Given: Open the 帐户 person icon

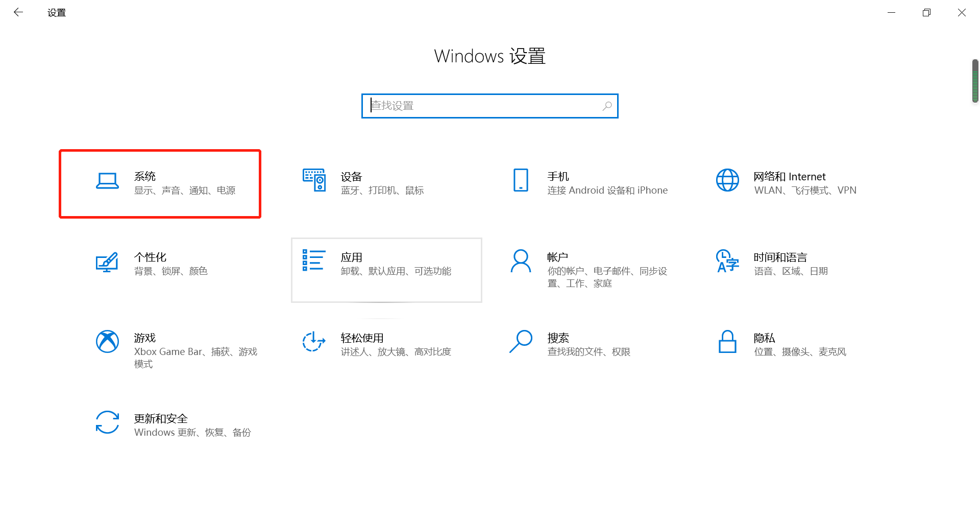Looking at the screenshot, I should tap(521, 261).
